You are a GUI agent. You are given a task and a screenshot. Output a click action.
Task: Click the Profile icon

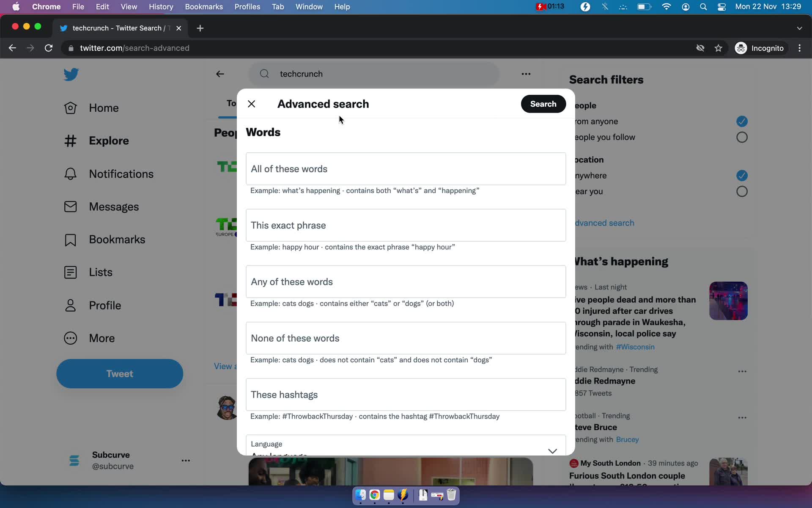point(70,305)
